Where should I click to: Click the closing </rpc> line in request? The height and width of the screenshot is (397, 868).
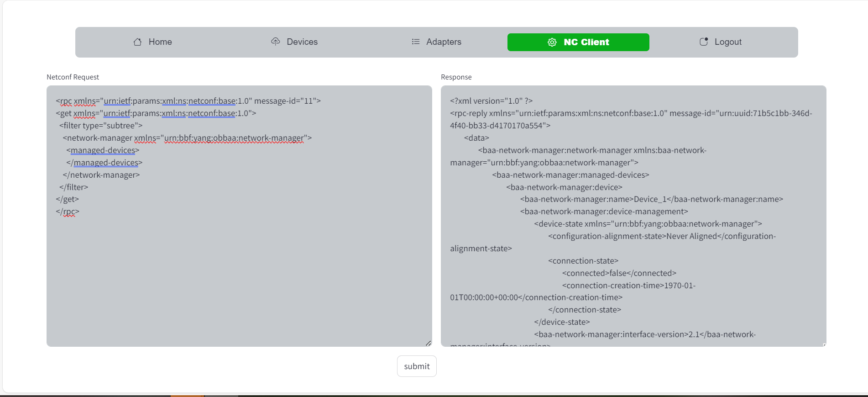pos(68,212)
